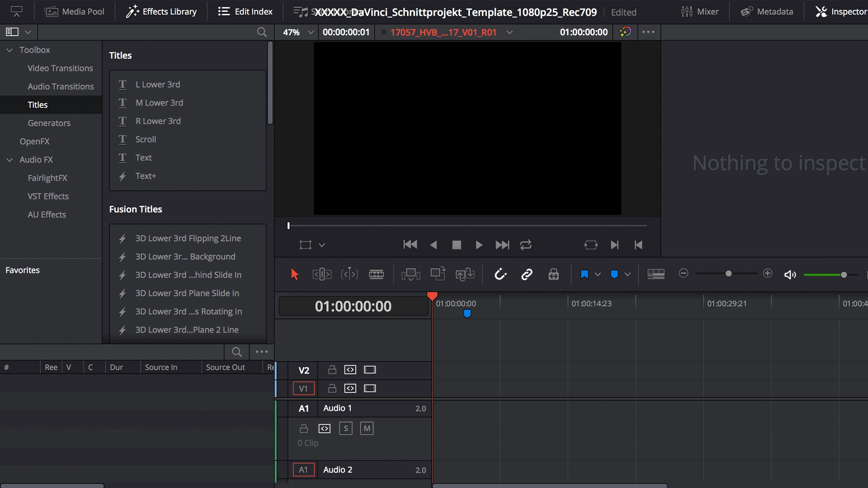868x488 pixels.
Task: Click the Overwrite Clip icon
Action: click(x=438, y=273)
